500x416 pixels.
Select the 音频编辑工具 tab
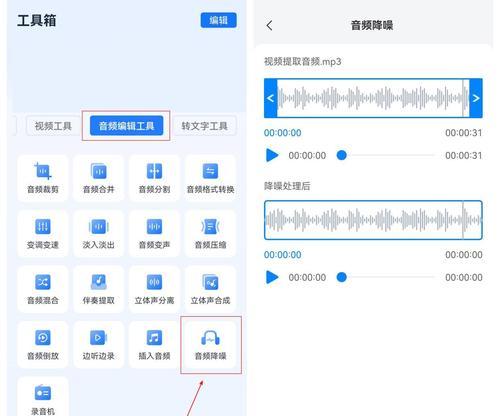(127, 126)
